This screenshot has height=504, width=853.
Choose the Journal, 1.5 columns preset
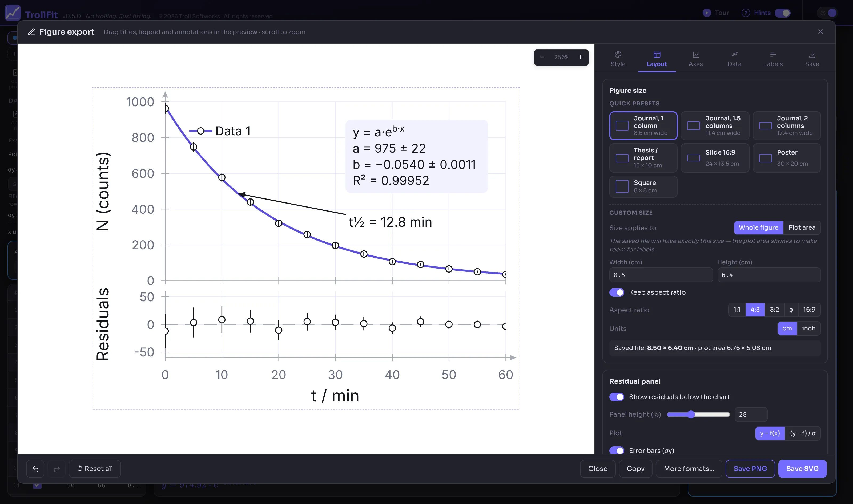pos(715,126)
